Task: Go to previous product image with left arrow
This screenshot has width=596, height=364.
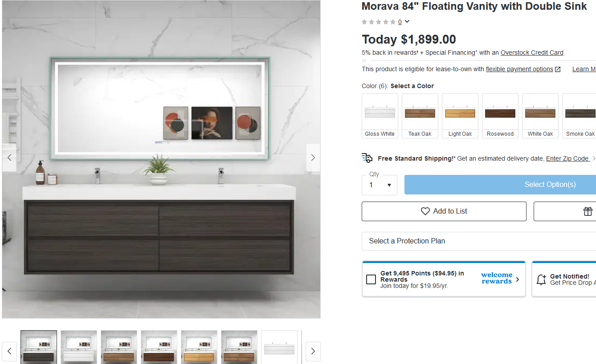Action: (x=9, y=158)
